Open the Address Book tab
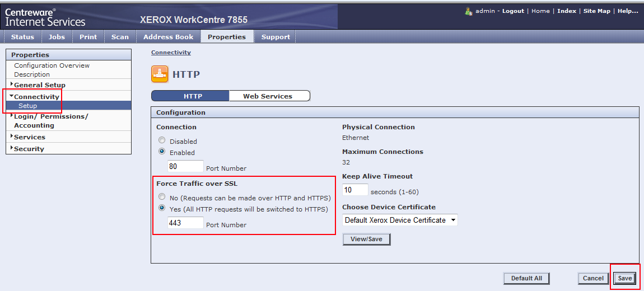 [x=168, y=37]
